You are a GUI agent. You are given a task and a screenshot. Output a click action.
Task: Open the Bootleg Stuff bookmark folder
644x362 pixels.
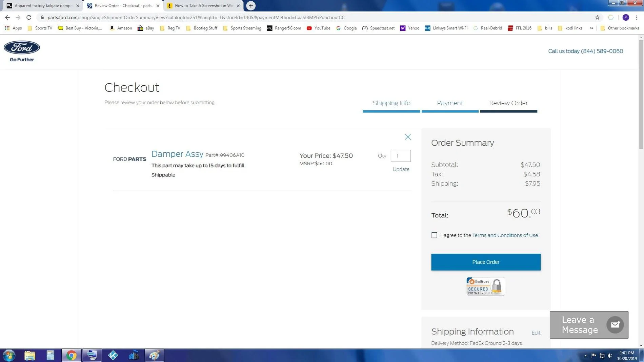point(202,28)
